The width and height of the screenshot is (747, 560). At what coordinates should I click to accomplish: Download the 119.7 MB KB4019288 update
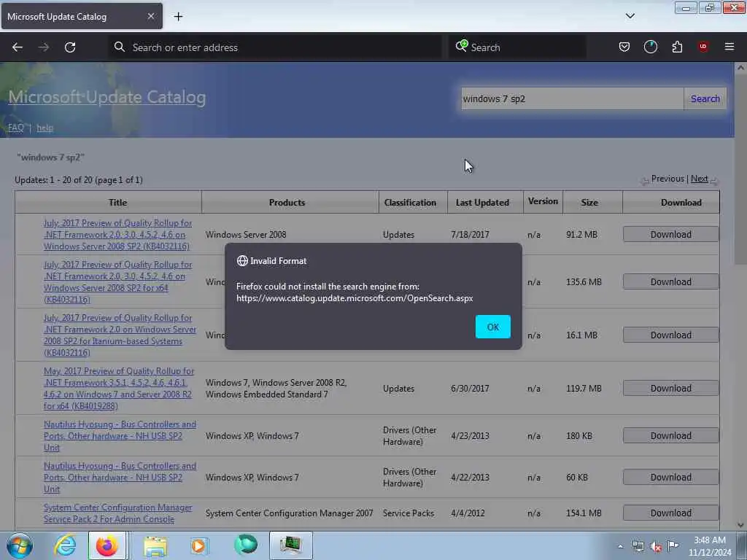[671, 389]
